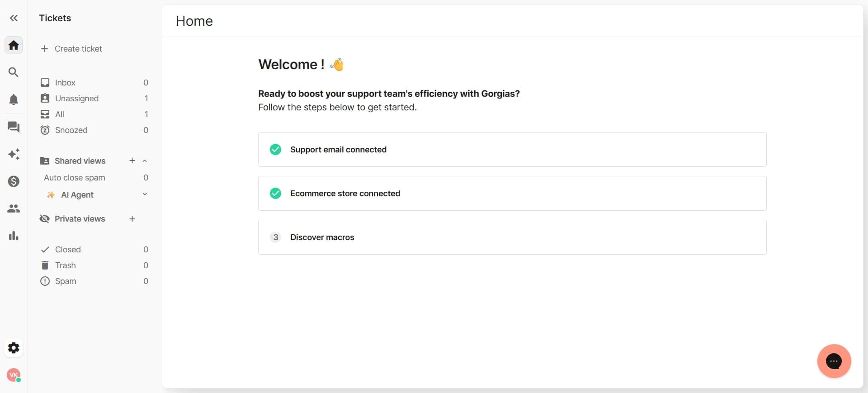
Task: Open the Chat conversations icon
Action: (x=13, y=127)
